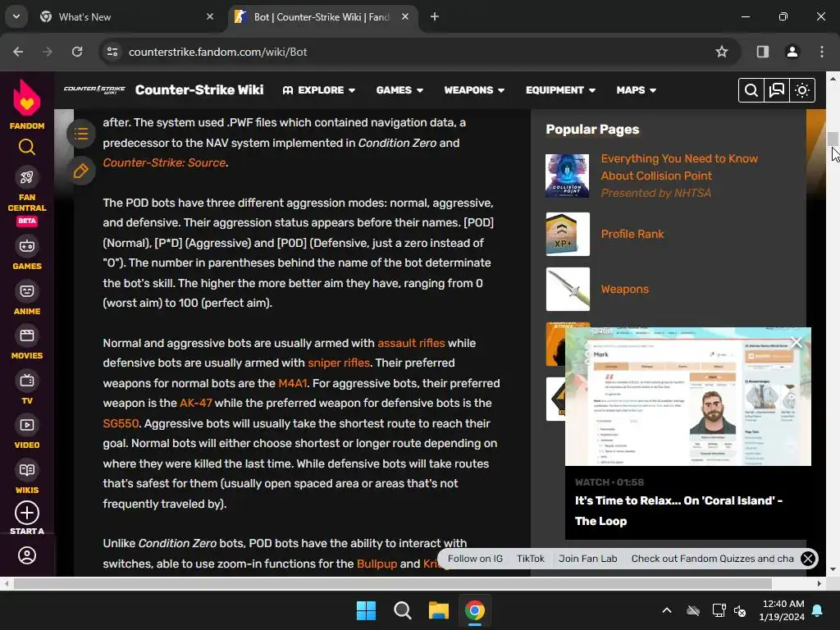The image size is (840, 630).
Task: Open Movies clapperboard icon in sidebar
Action: 27,336
